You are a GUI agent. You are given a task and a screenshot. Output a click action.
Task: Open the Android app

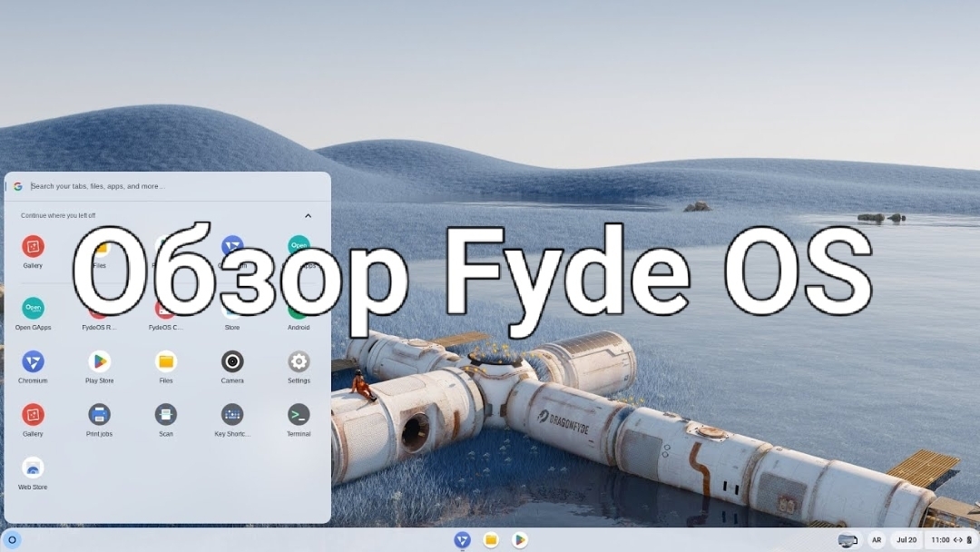[x=299, y=314]
